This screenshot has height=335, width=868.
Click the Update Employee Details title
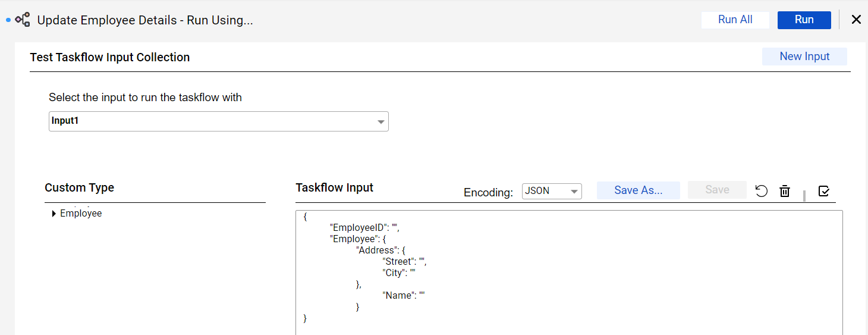[x=145, y=20]
